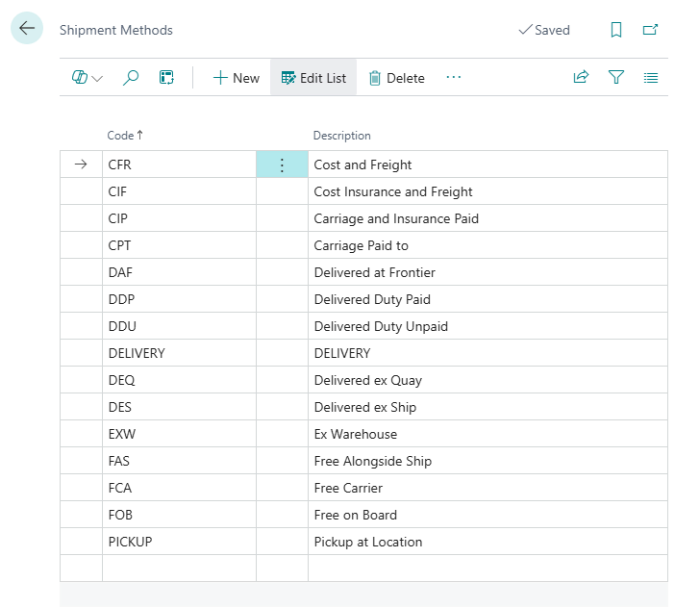Select the Delivered Duty Paid description cell
The image size is (700, 608).
point(486,299)
